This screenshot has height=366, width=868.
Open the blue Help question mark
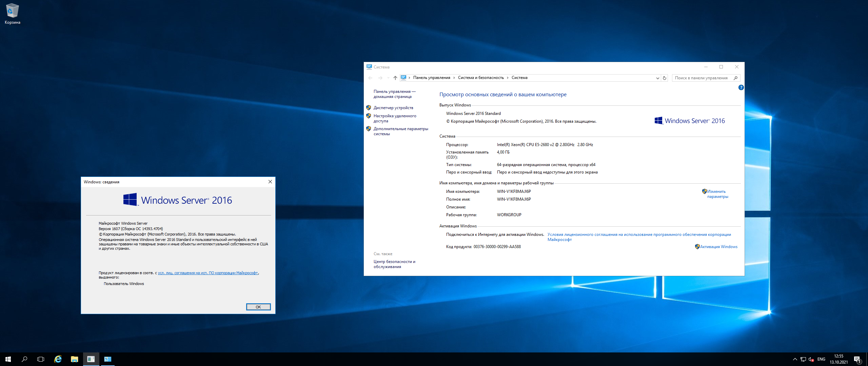741,87
